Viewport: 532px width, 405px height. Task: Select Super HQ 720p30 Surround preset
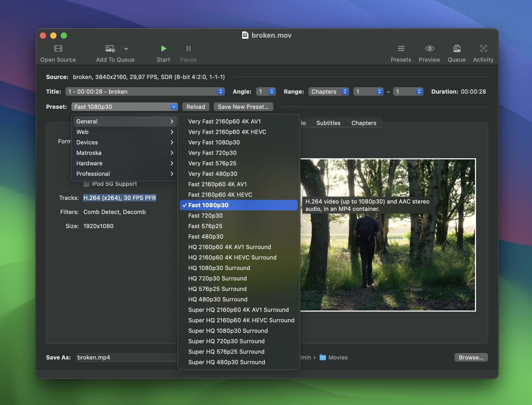click(239, 341)
